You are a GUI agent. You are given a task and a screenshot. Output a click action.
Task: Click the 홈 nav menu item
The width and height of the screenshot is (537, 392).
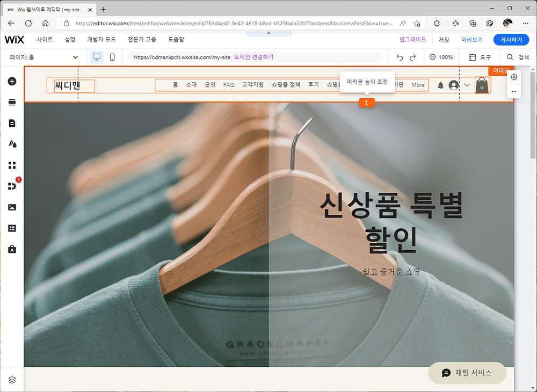176,85
